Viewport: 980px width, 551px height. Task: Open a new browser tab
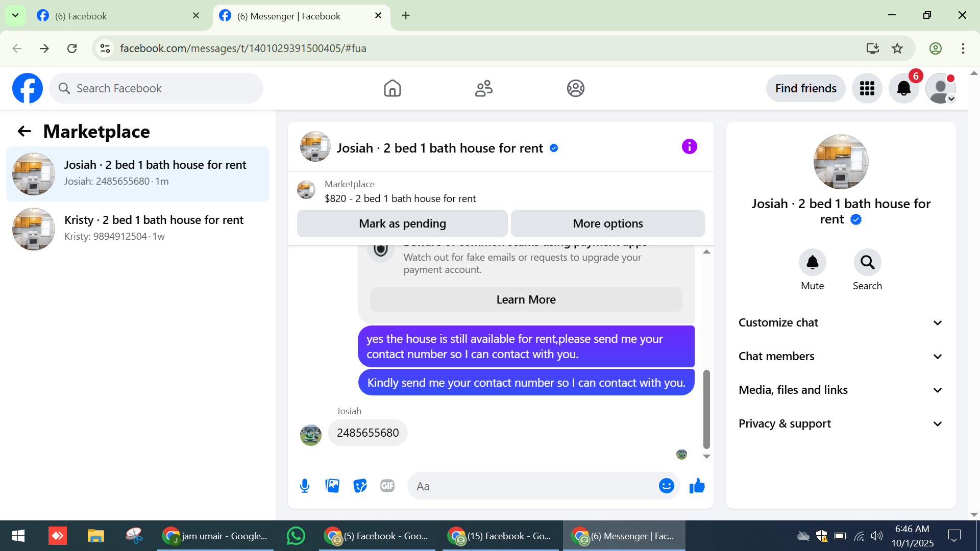pos(406,16)
